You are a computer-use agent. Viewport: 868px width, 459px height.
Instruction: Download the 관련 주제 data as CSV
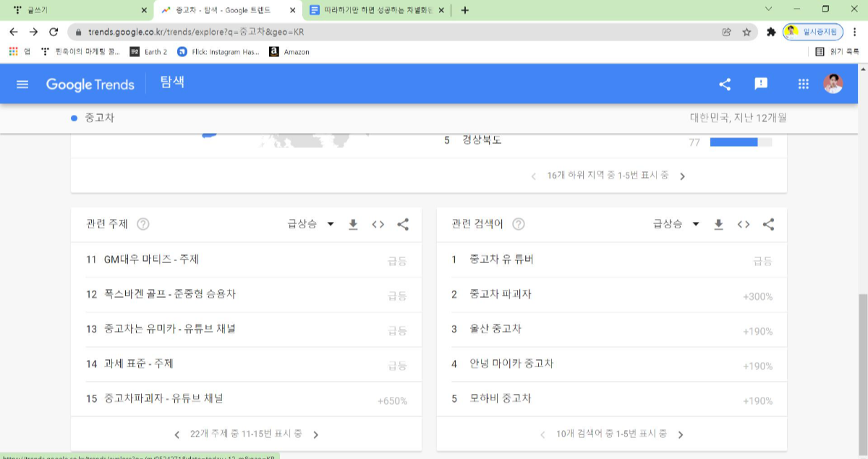[x=353, y=224]
